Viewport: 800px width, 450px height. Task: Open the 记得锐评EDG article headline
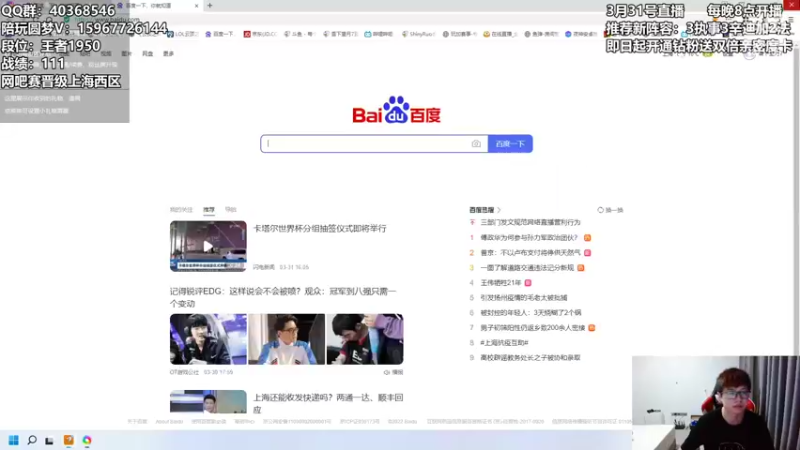pyautogui.click(x=283, y=297)
